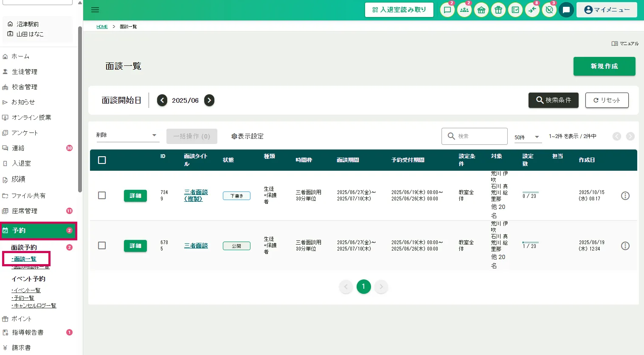The image size is (644, 355).
Task: Open the gift box icon in header
Action: [498, 10]
